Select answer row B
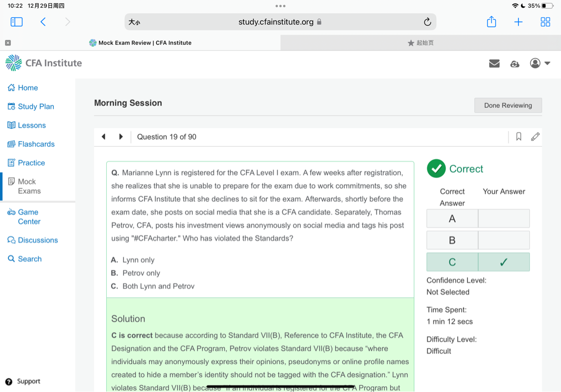Screen dimensions: 561x392 pyautogui.click(x=478, y=240)
